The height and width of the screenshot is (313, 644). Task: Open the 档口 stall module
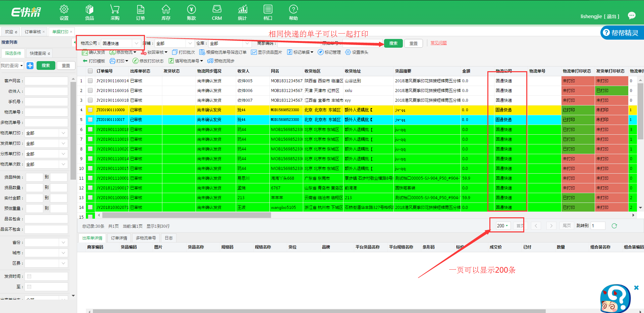tap(268, 13)
